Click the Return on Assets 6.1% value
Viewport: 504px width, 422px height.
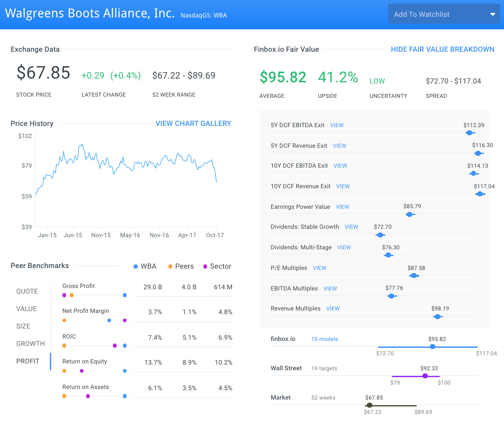155,388
